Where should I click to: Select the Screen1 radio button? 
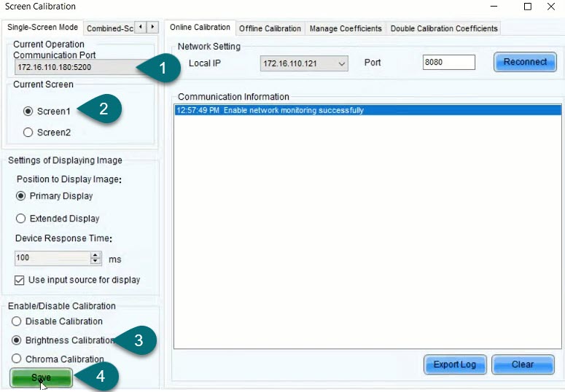28,111
